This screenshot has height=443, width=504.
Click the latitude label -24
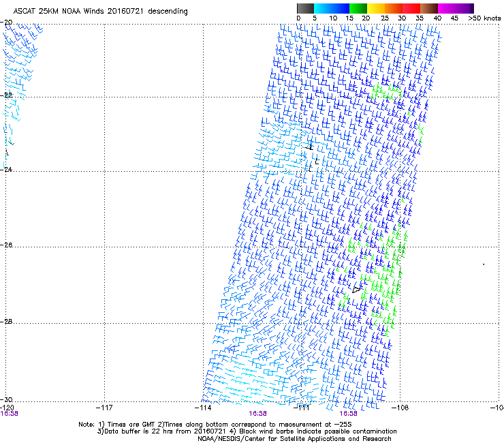[x=6, y=169]
